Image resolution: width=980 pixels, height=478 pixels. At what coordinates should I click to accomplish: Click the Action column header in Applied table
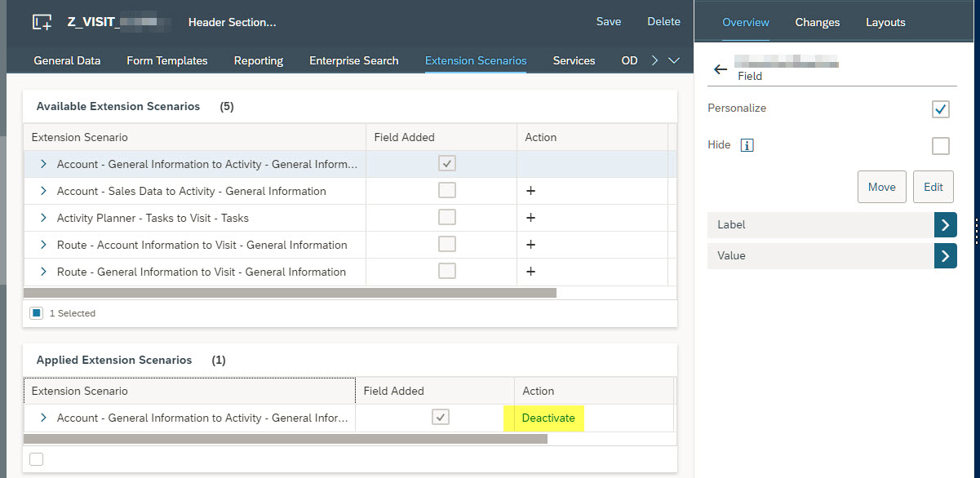point(594,391)
